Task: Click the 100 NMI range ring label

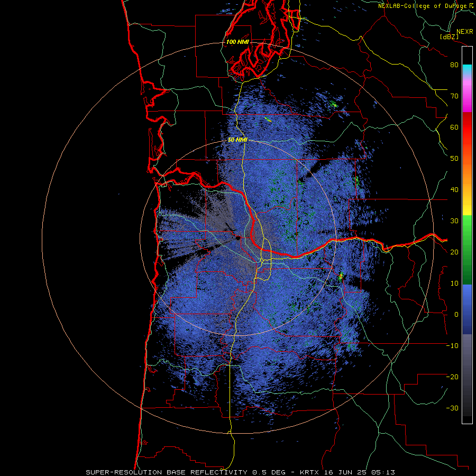Action: pyautogui.click(x=237, y=42)
